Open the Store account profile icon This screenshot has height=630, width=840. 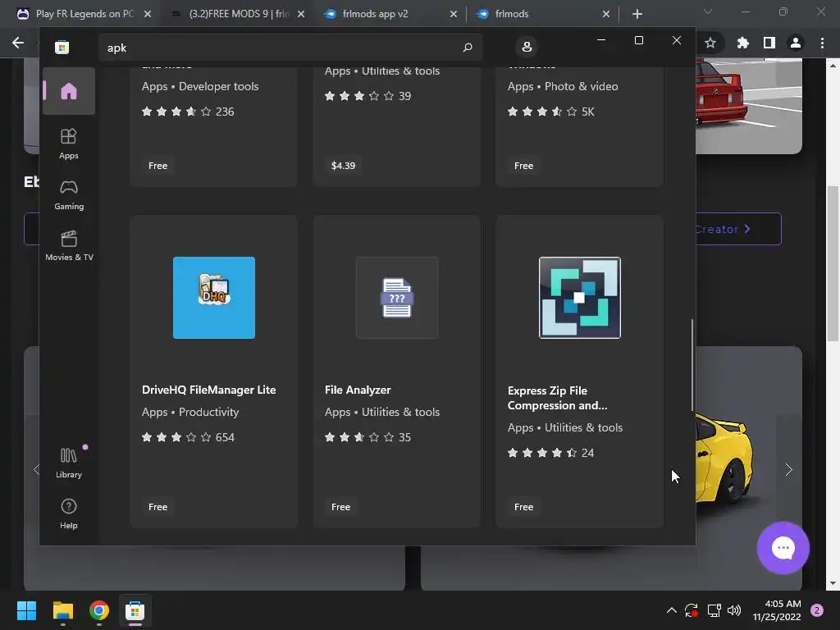[527, 47]
